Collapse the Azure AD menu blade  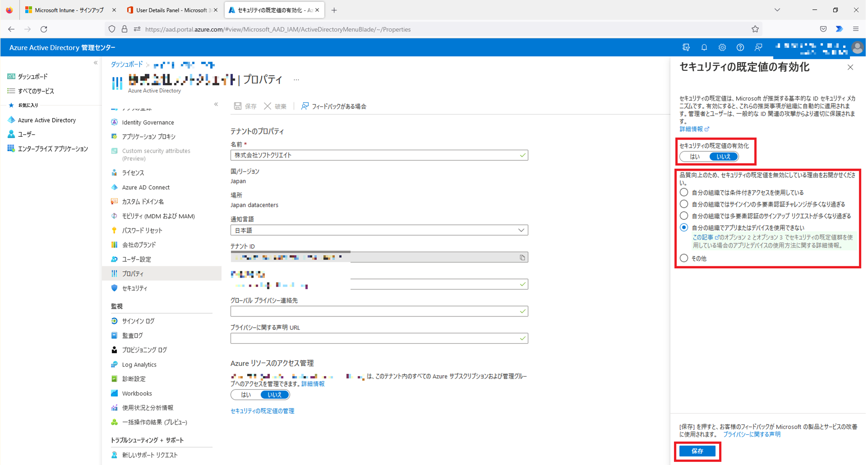(x=216, y=104)
